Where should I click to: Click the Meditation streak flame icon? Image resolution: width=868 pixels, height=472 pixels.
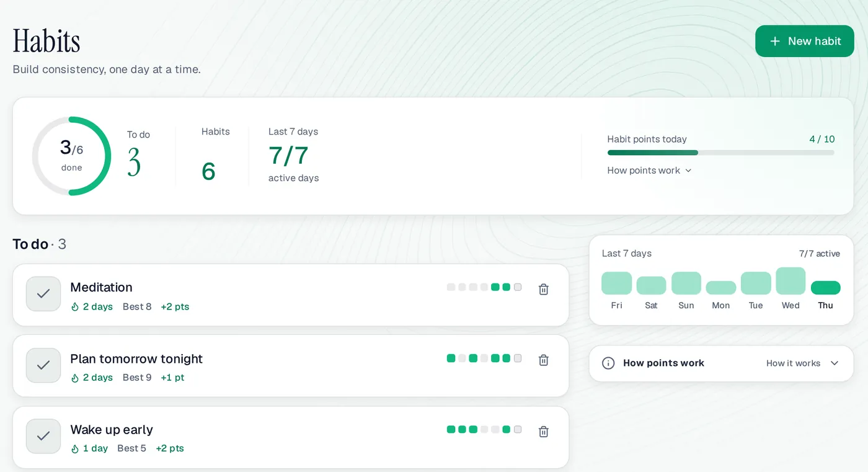point(75,307)
